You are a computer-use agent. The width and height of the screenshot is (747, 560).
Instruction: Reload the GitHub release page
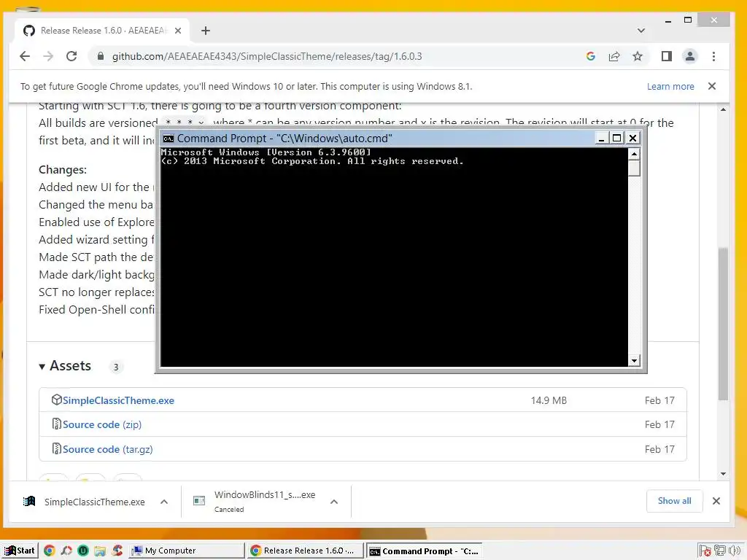click(71, 56)
